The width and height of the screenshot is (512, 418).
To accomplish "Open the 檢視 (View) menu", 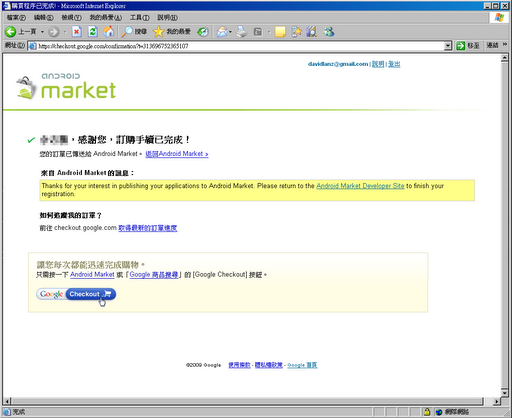I will tap(71, 17).
